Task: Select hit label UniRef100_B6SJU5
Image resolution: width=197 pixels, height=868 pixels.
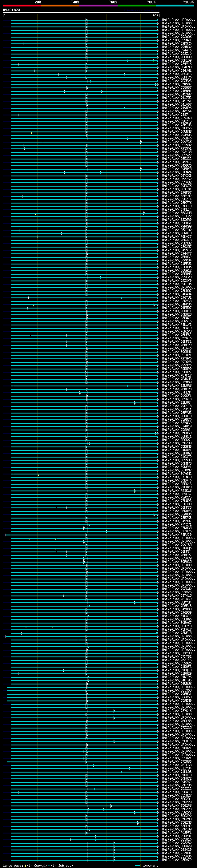Action: tap(177, 213)
